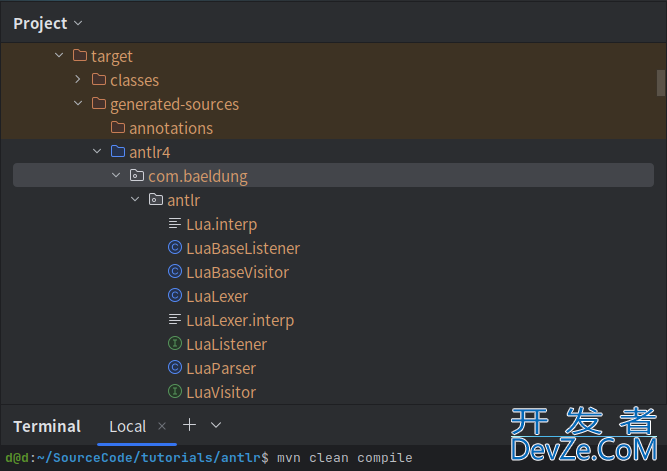
Task: Select the LuaListener interface name
Action: coord(226,345)
